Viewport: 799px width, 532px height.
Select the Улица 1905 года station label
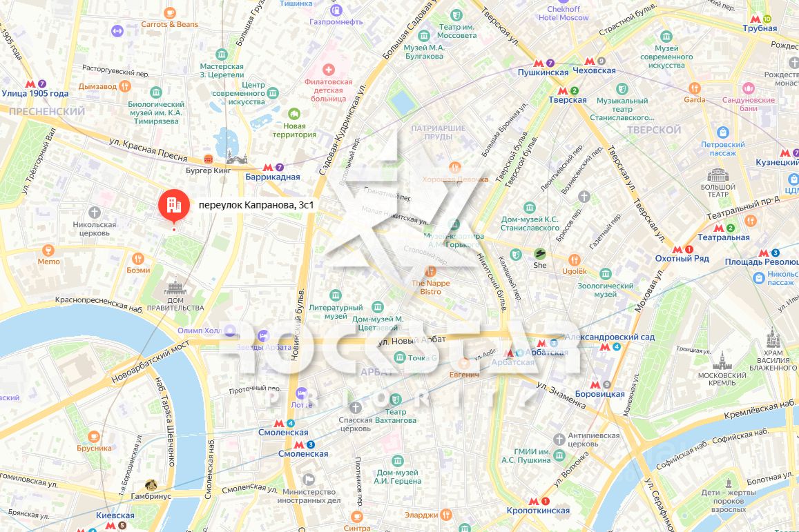click(35, 94)
